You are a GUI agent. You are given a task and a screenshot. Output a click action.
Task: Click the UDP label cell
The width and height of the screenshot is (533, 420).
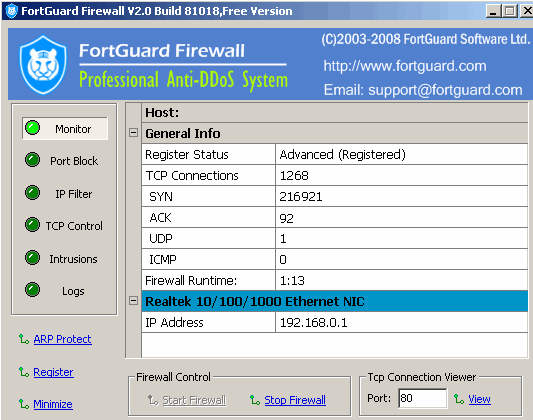(208, 239)
